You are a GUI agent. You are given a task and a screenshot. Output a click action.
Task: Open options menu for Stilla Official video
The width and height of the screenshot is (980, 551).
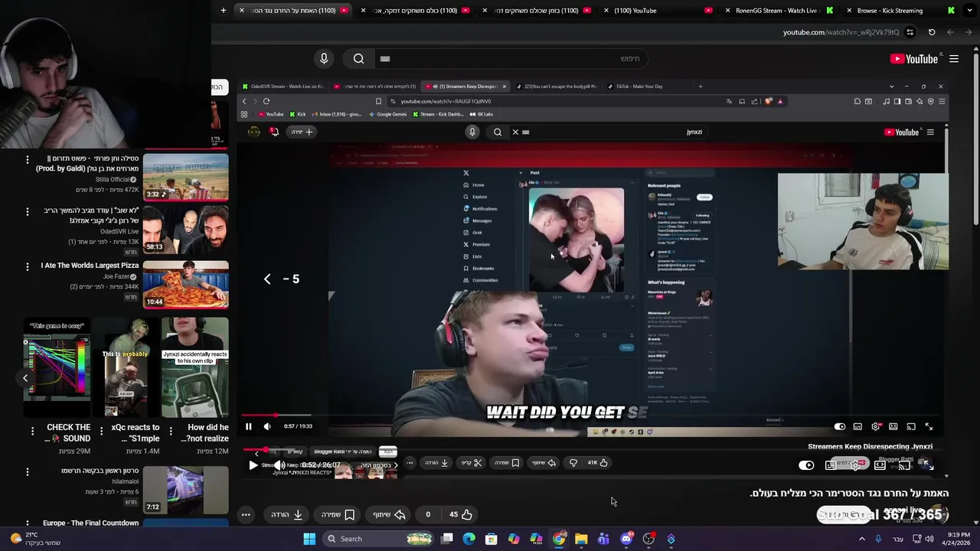point(27,160)
